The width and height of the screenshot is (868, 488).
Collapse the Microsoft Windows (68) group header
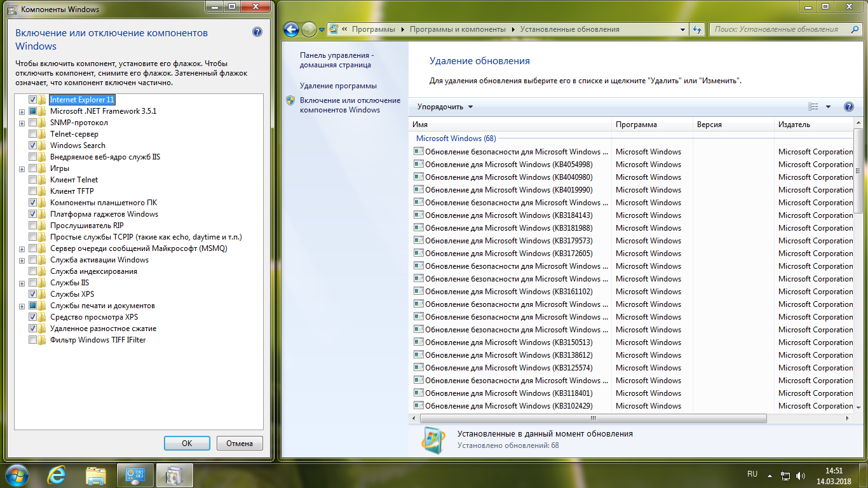pos(456,139)
